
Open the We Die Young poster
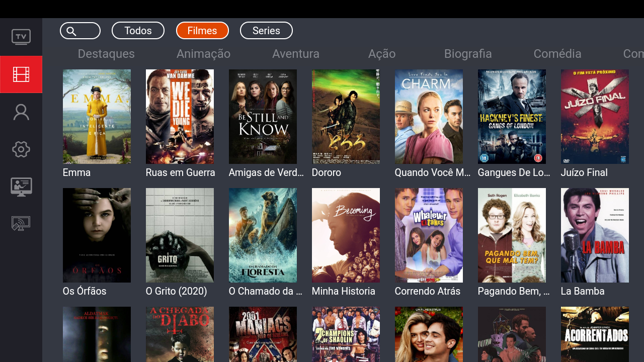pos(180,117)
